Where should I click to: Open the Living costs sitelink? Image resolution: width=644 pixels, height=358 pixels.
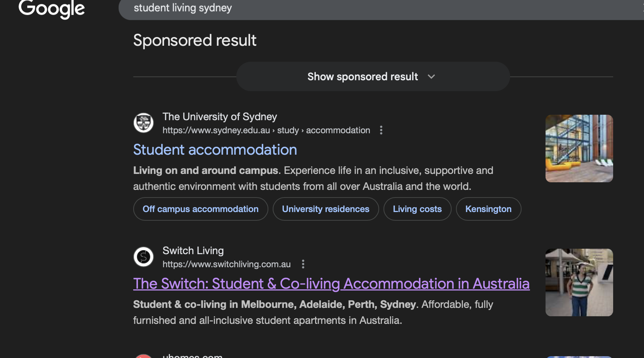click(x=417, y=209)
